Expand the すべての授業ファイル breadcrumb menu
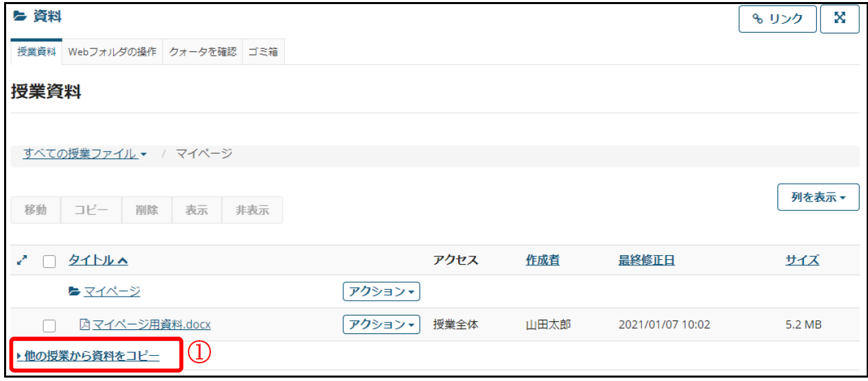The width and height of the screenshot is (868, 381). click(x=84, y=154)
